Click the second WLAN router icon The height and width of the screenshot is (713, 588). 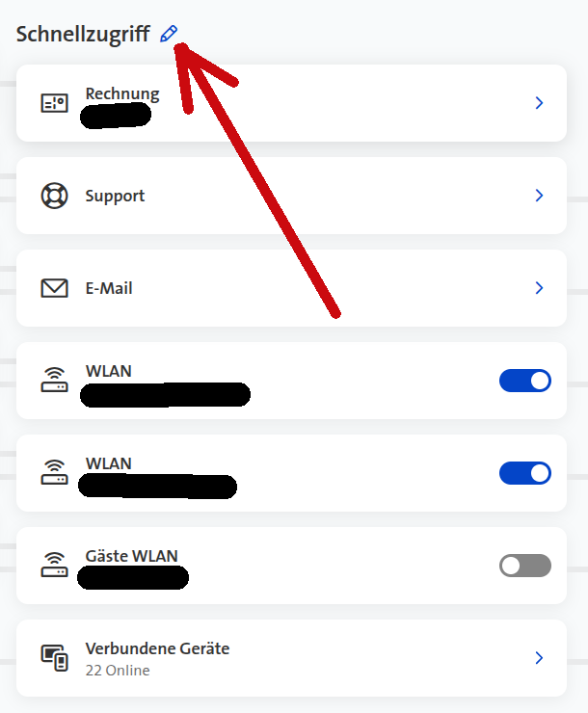click(x=55, y=472)
